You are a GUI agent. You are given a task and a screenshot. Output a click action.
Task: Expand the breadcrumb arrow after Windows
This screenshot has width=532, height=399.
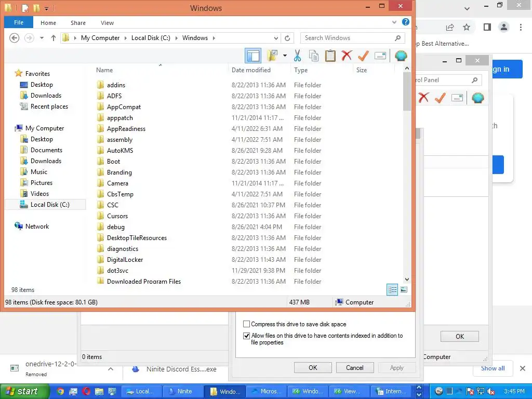click(214, 38)
